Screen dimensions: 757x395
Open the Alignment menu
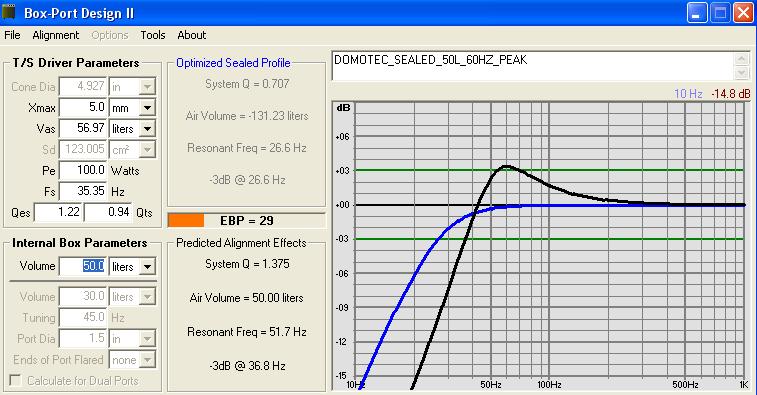(x=56, y=35)
